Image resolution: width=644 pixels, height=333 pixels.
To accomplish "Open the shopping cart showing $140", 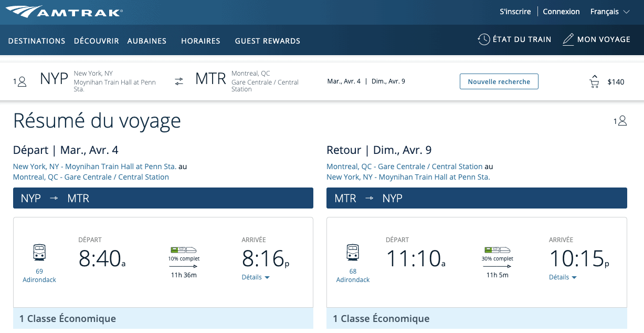I will pyautogui.click(x=594, y=81).
